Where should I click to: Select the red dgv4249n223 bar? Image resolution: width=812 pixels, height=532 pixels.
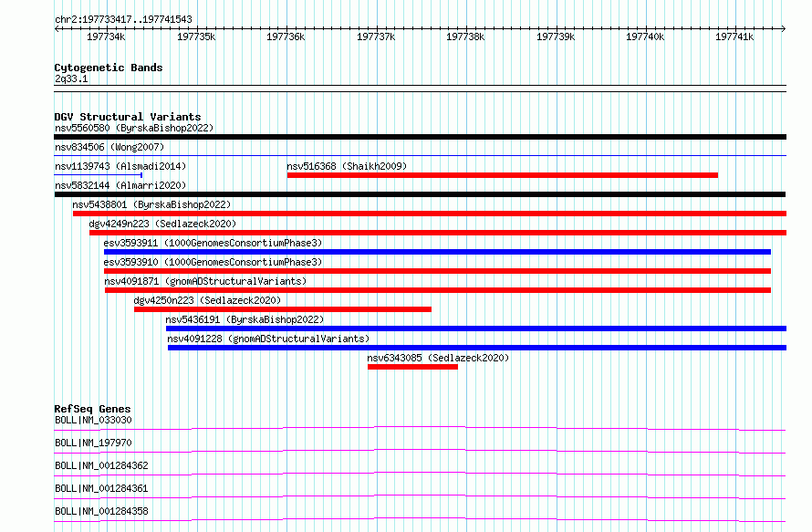coord(438,233)
